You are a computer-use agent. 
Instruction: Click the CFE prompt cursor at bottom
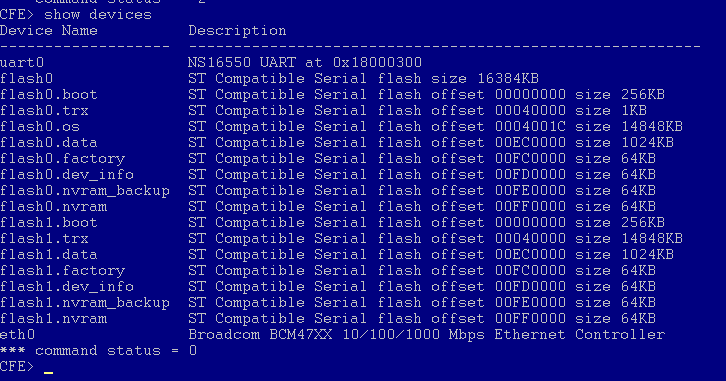pos(49,372)
